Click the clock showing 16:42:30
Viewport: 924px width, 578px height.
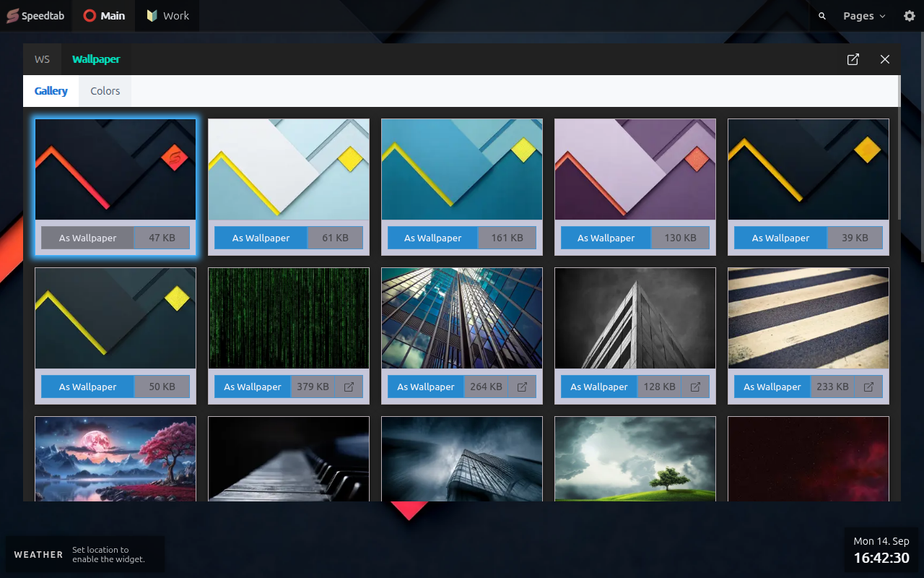[x=881, y=558]
